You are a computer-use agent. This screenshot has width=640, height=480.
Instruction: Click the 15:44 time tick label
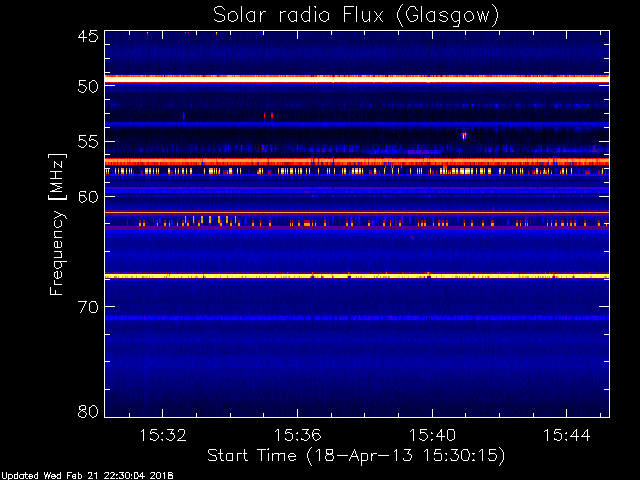tap(567, 436)
